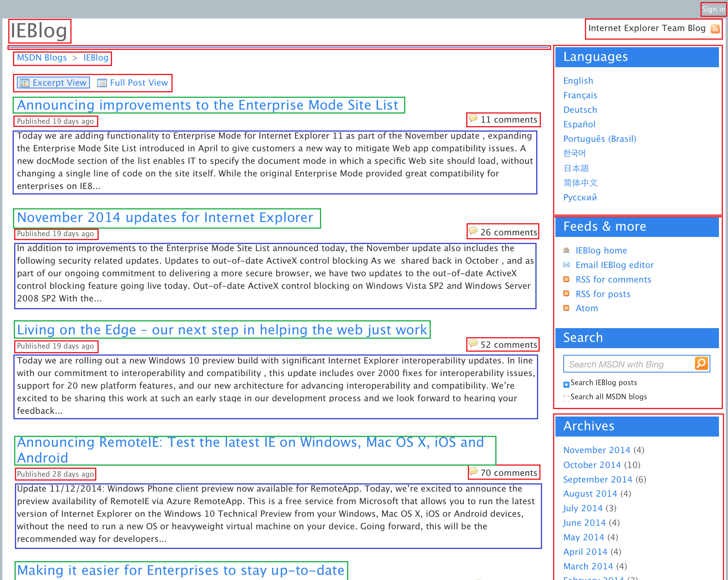Click the Archives section header
728x580 pixels.
(x=637, y=426)
